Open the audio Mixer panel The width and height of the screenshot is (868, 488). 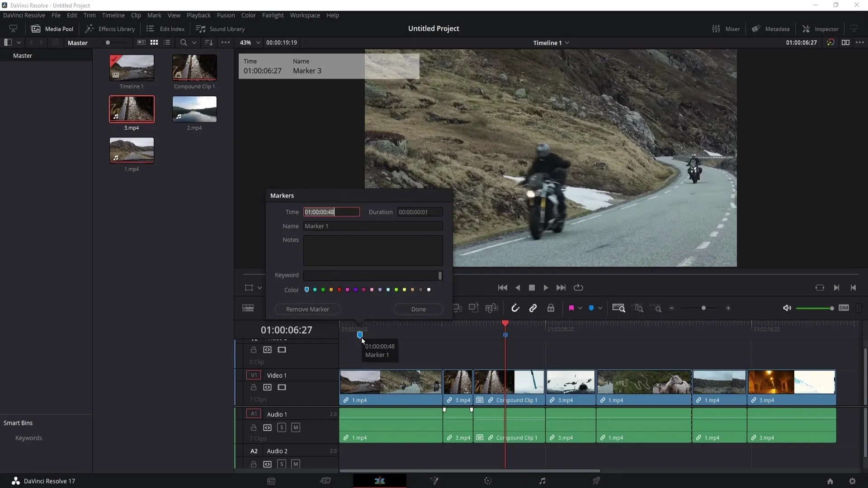click(x=726, y=29)
